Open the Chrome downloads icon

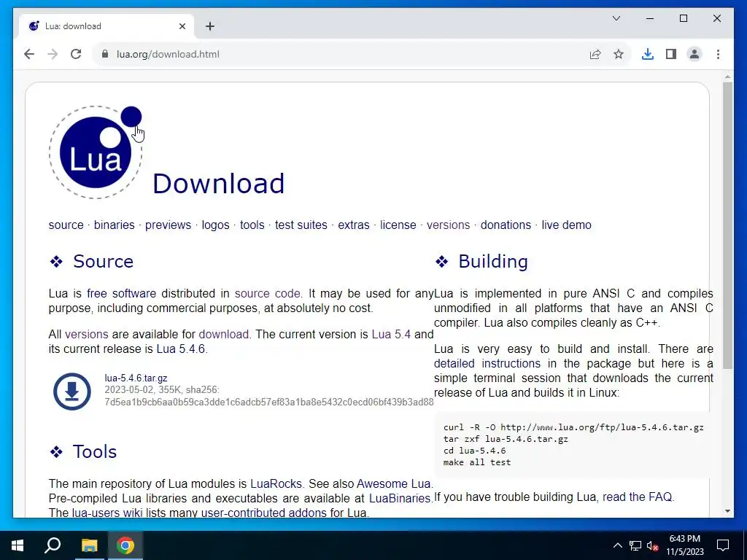click(648, 54)
